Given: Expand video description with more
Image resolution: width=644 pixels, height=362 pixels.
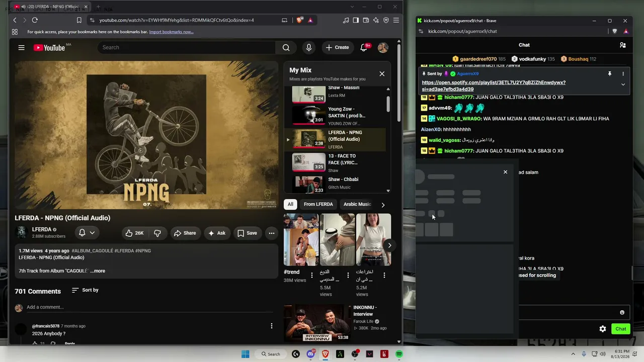Looking at the screenshot, I should tap(98, 271).
